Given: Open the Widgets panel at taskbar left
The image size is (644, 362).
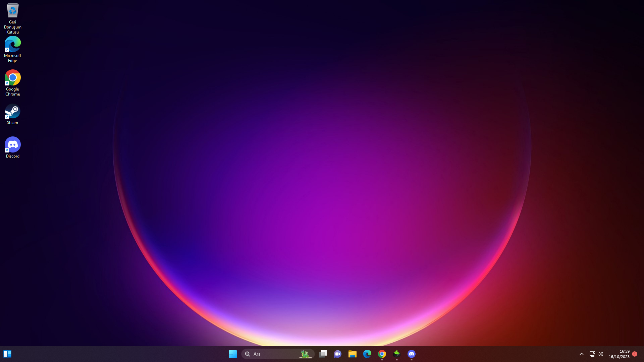Looking at the screenshot, I should (x=7, y=354).
